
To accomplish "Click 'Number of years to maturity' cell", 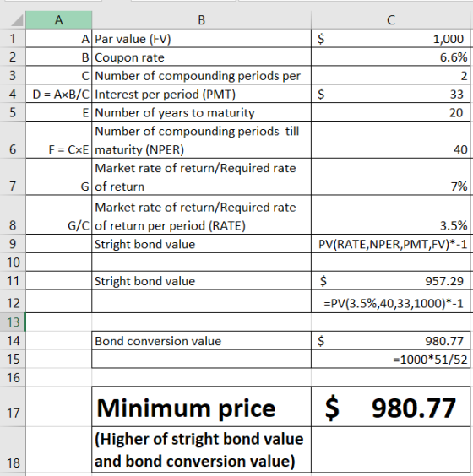I will (x=201, y=112).
